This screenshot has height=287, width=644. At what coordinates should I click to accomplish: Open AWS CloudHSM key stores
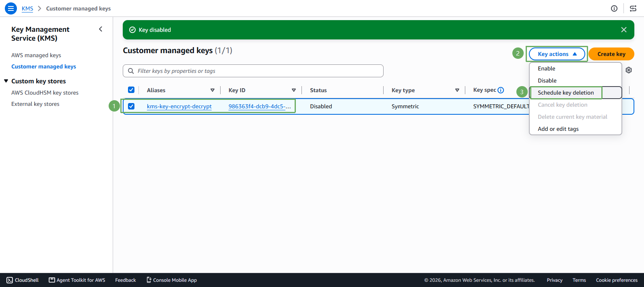(45, 93)
